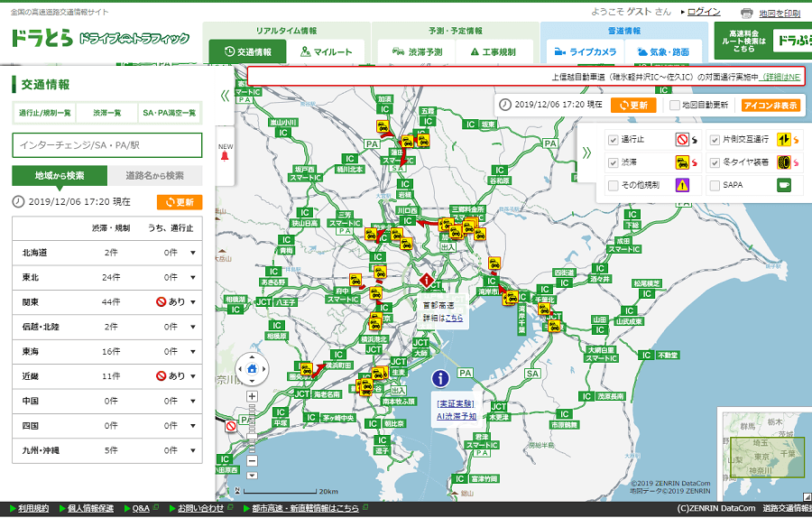Pan the map left arrow
The image size is (812, 518).
[240, 369]
